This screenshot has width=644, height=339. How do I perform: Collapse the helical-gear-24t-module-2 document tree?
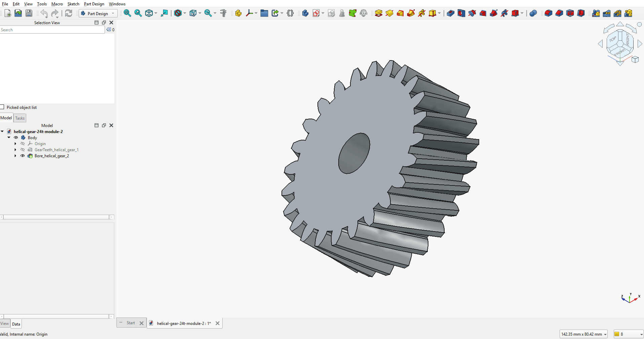(x=2, y=132)
